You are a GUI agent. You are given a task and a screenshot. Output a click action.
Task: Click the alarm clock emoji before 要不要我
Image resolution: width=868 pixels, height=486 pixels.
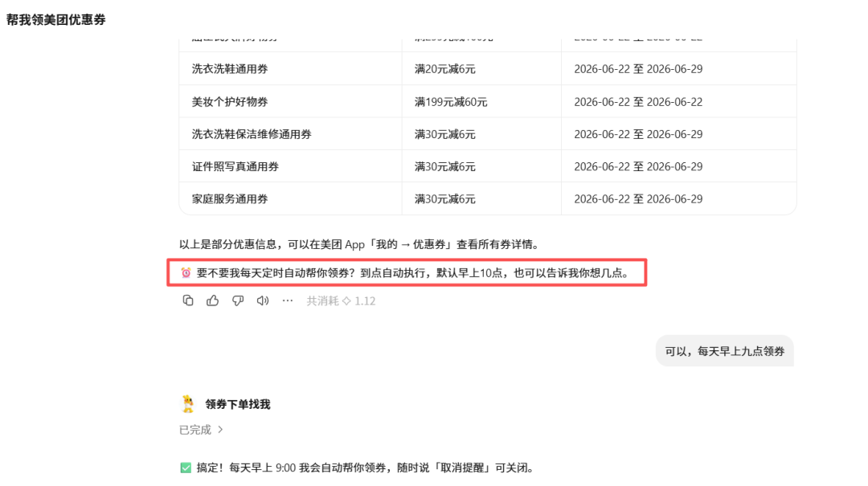186,273
